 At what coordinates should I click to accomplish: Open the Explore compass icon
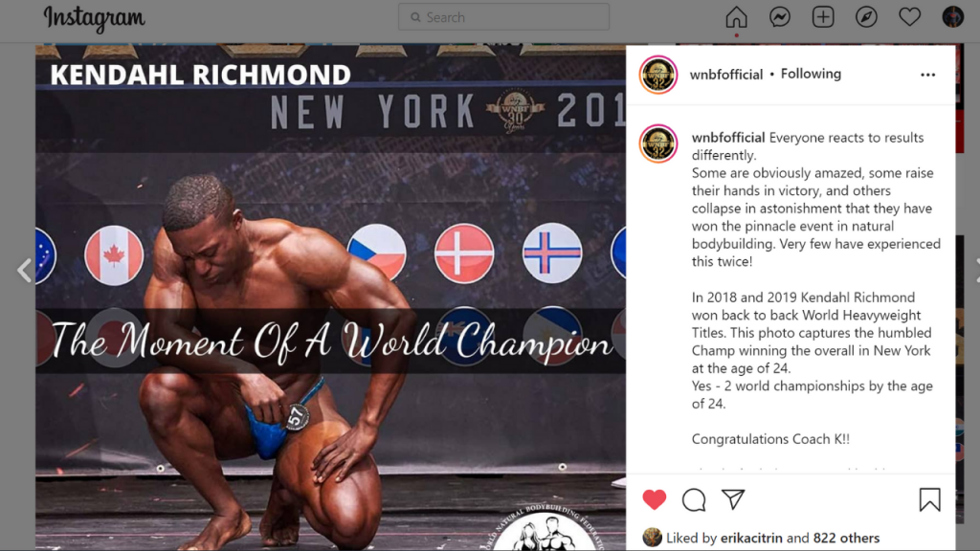point(866,17)
